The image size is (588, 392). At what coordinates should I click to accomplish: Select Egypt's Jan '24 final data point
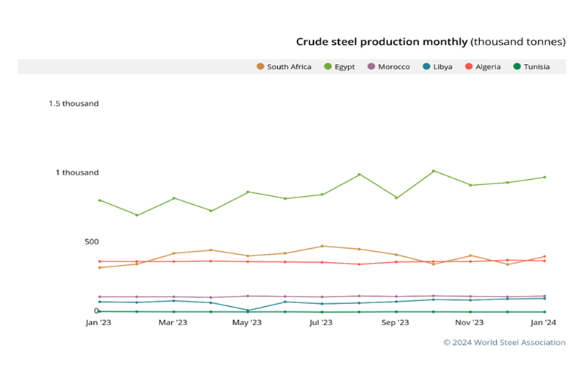(x=545, y=177)
